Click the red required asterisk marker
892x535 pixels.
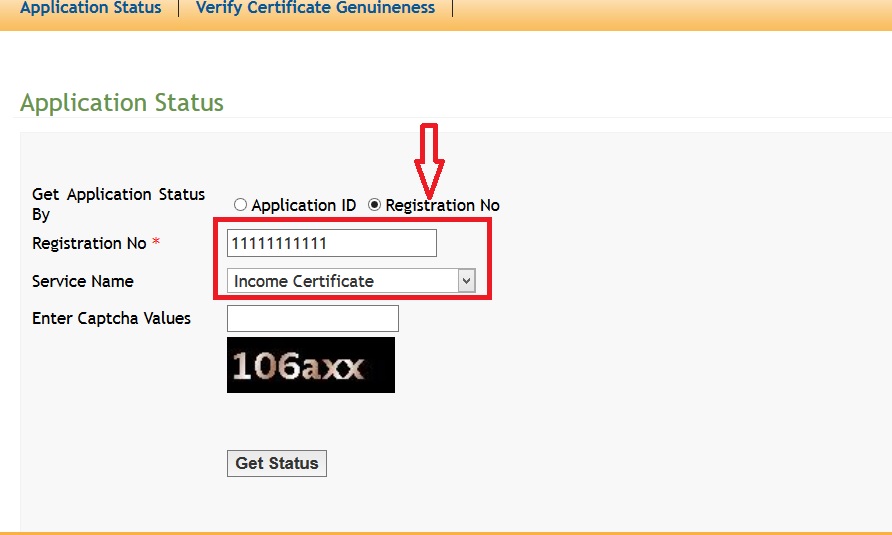156,244
